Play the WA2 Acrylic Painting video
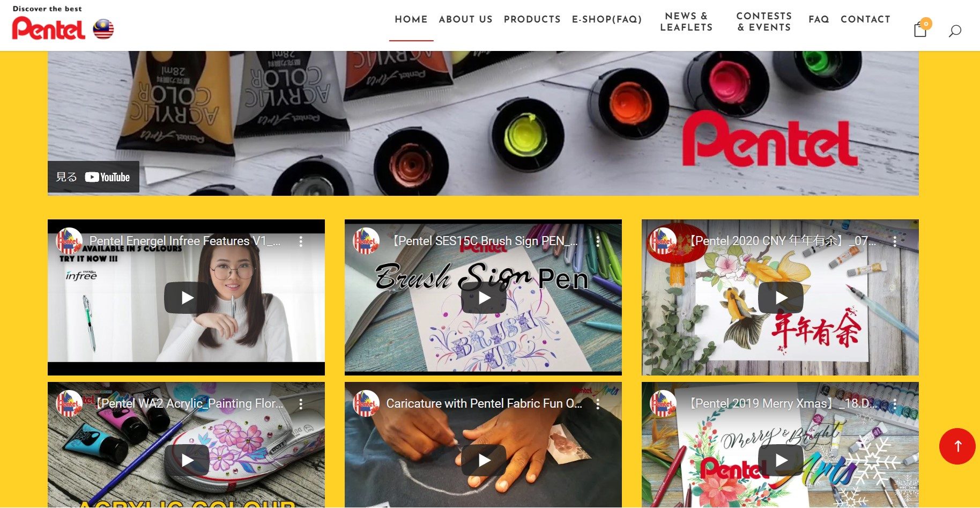 coord(187,460)
